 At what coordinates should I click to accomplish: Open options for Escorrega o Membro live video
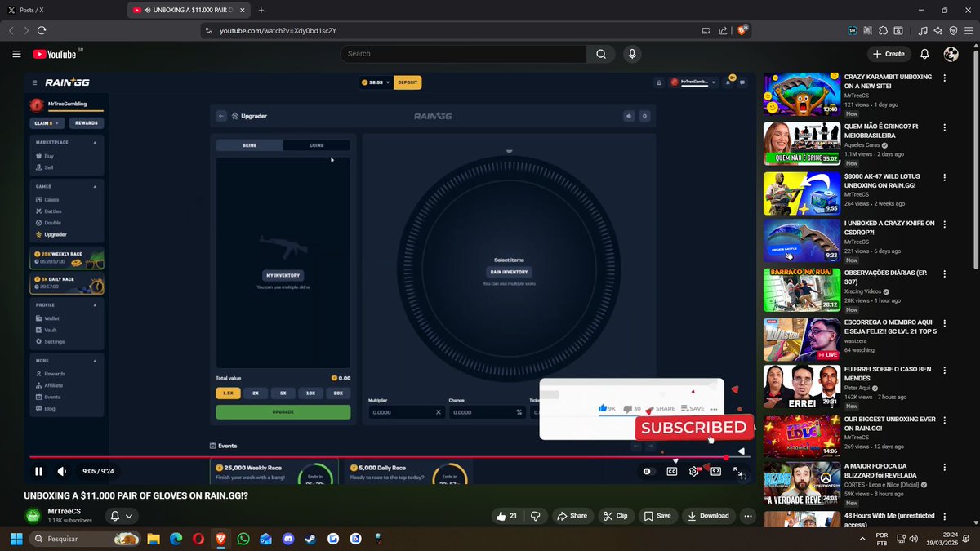[945, 322]
